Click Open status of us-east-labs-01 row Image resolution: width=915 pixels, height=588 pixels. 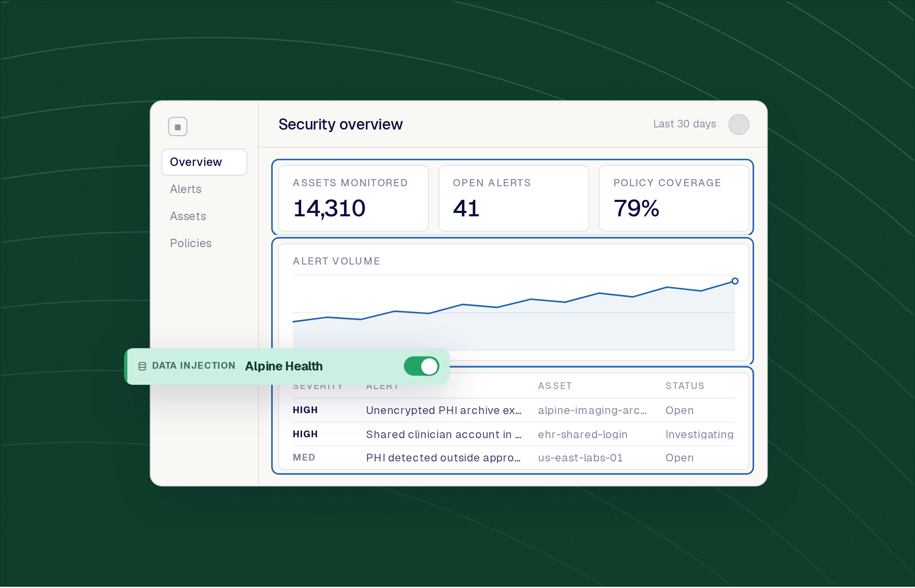pos(679,458)
